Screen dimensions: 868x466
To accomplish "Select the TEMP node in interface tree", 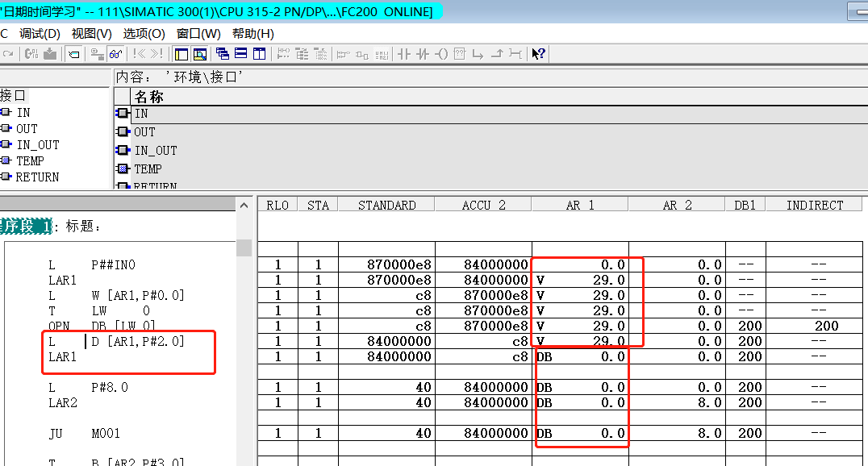I will pyautogui.click(x=30, y=161).
